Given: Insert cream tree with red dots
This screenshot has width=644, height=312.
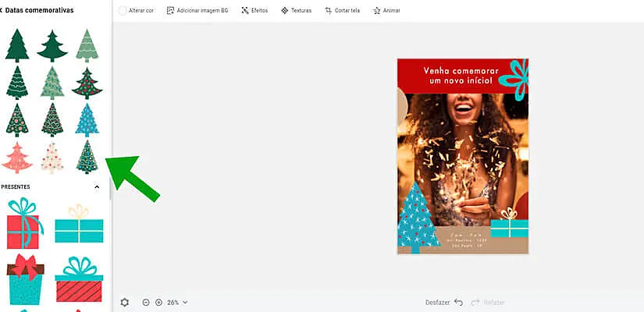Looking at the screenshot, I should pos(52,158).
